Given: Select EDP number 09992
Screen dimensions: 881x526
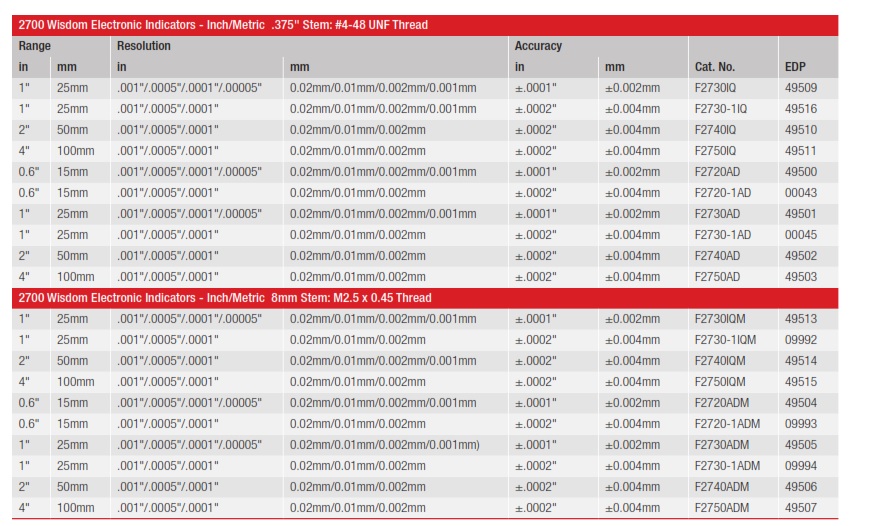Looking at the screenshot, I should (x=801, y=340).
